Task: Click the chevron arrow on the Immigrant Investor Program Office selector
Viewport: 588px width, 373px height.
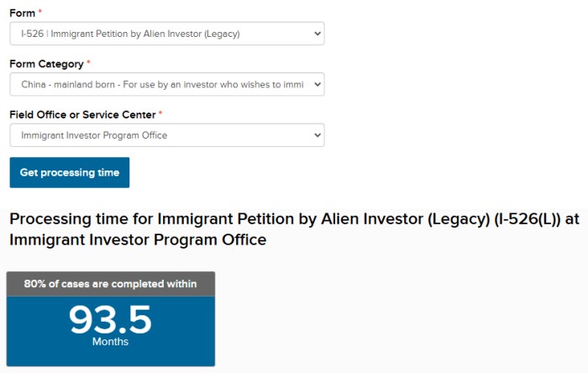Action: tap(317, 135)
